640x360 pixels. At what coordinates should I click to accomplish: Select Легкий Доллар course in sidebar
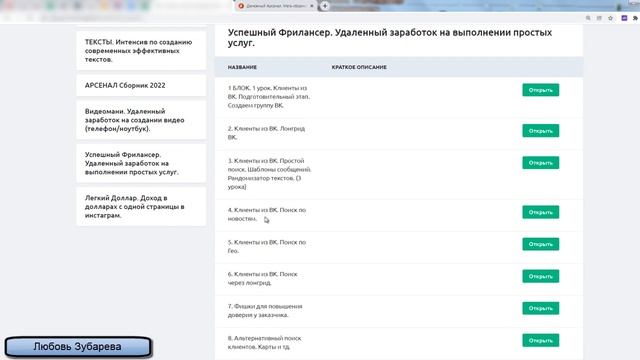click(x=141, y=207)
